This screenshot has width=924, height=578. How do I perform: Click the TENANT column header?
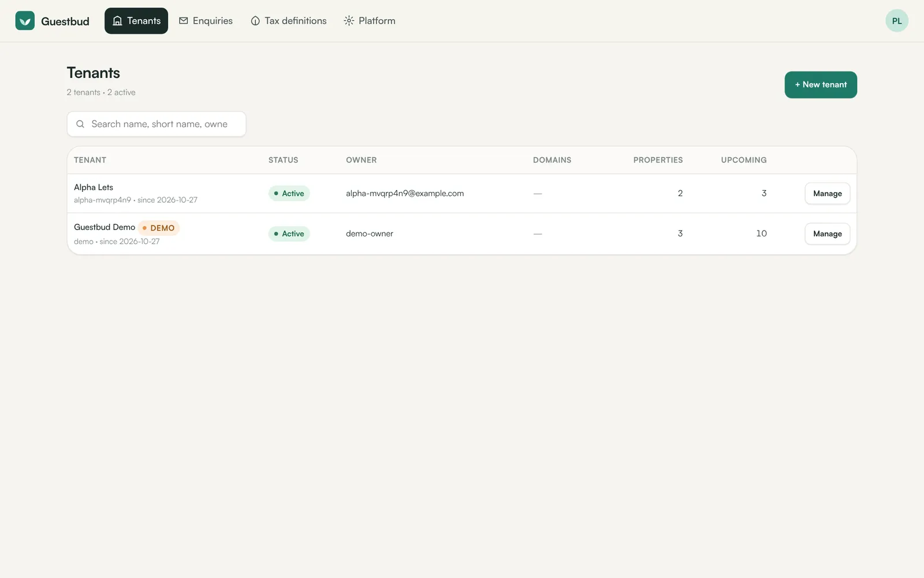tap(90, 160)
